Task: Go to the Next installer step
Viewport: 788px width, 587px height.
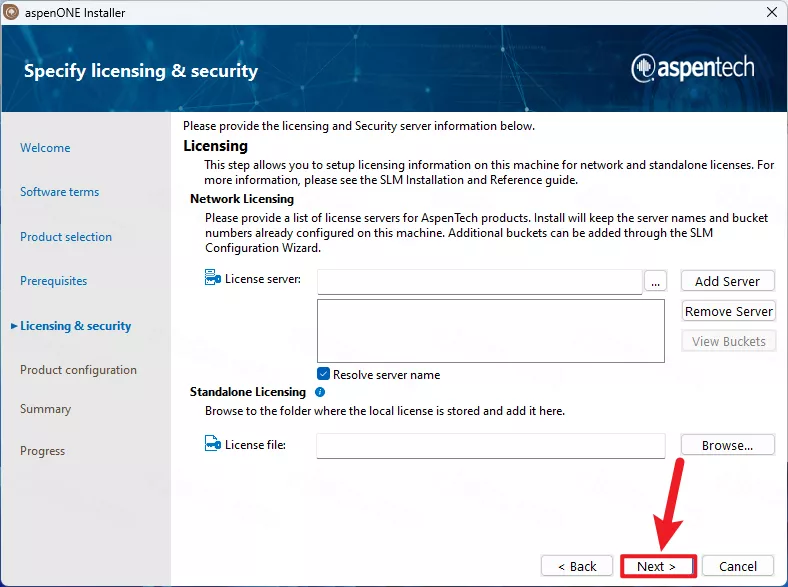Action: pos(656,566)
